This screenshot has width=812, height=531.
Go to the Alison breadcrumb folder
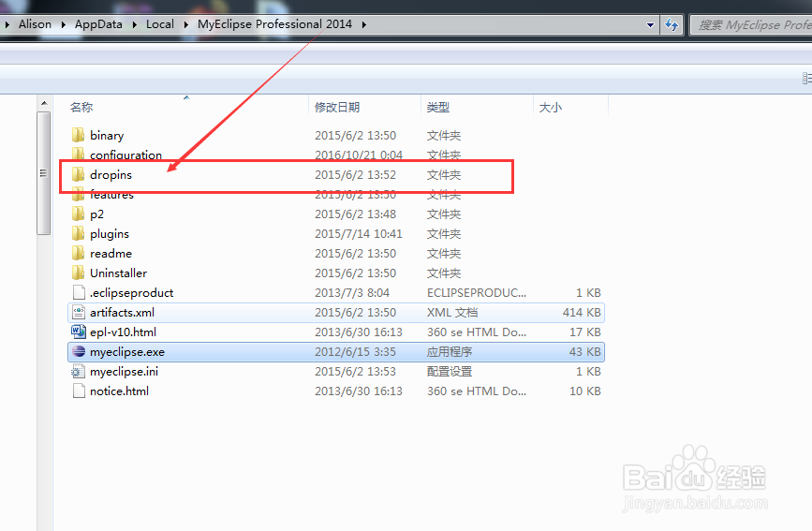35,24
